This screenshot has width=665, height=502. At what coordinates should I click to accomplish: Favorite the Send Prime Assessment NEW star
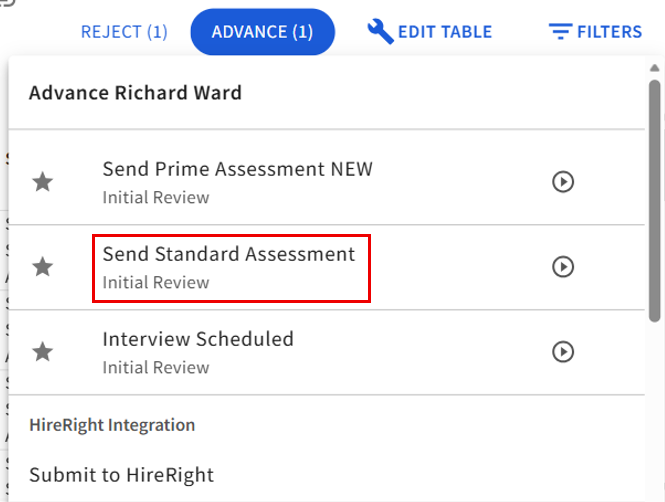click(x=42, y=182)
